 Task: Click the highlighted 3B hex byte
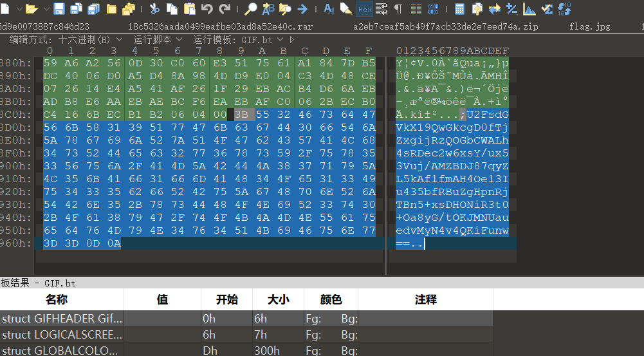tap(241, 114)
